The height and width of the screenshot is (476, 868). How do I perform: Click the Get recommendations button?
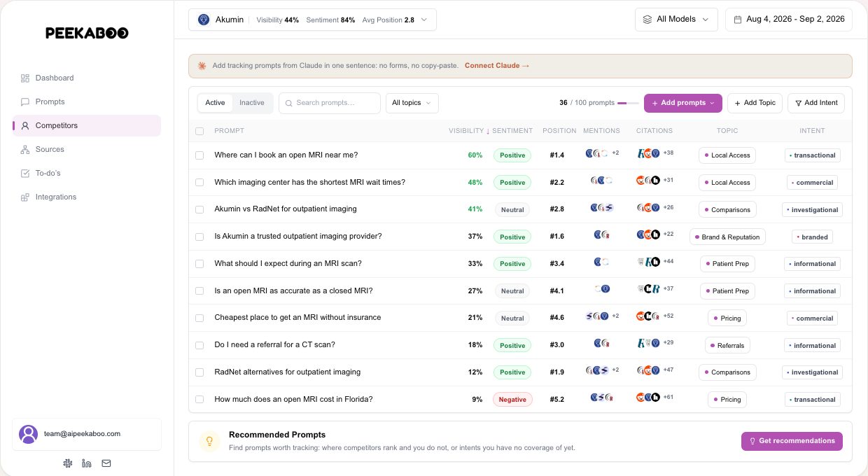coord(792,441)
